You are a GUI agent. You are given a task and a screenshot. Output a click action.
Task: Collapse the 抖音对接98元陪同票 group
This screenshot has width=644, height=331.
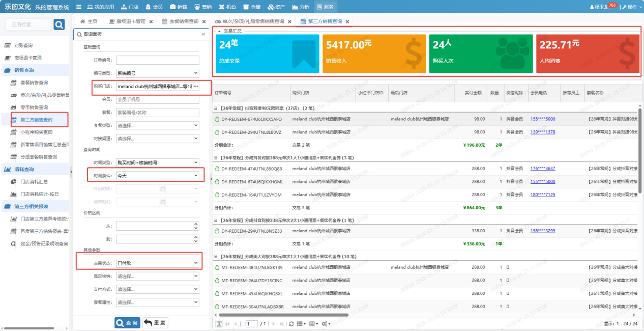point(216,108)
